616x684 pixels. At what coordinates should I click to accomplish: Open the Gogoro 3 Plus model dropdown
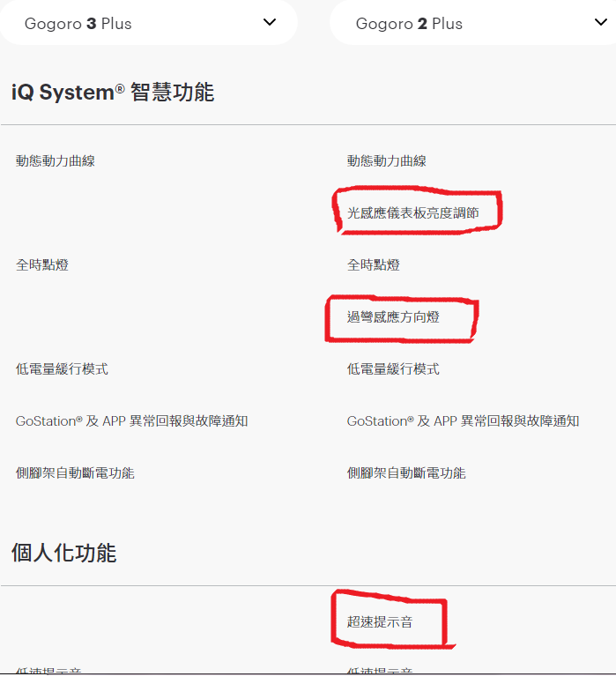(x=148, y=23)
